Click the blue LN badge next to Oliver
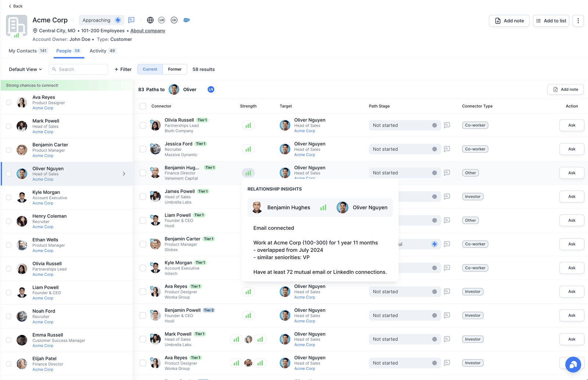This screenshot has width=588, height=380. coord(211,90)
